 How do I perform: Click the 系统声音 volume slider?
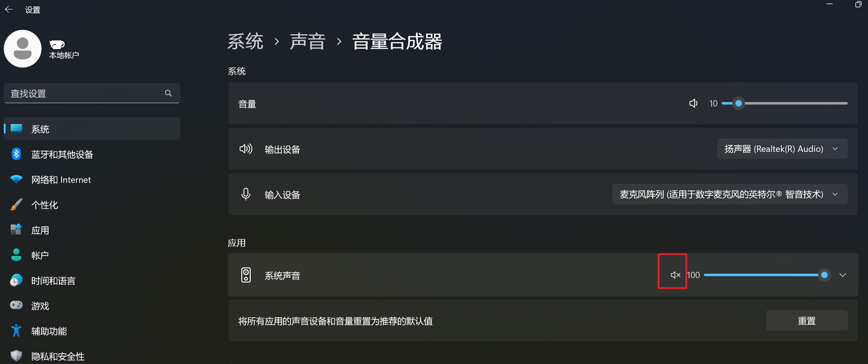click(767, 275)
